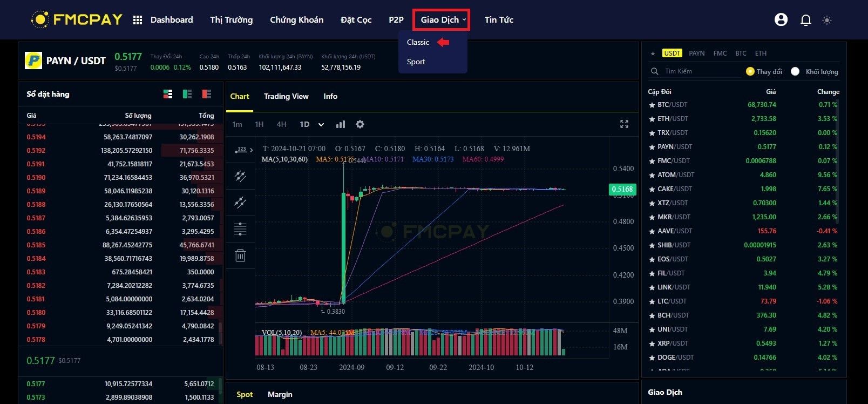
Task: Select the third line drawing tool
Action: point(240,203)
